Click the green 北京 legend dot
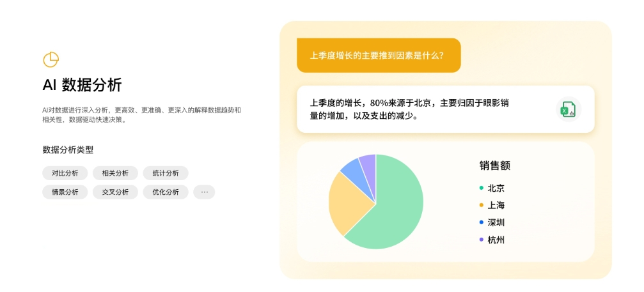 pos(482,188)
